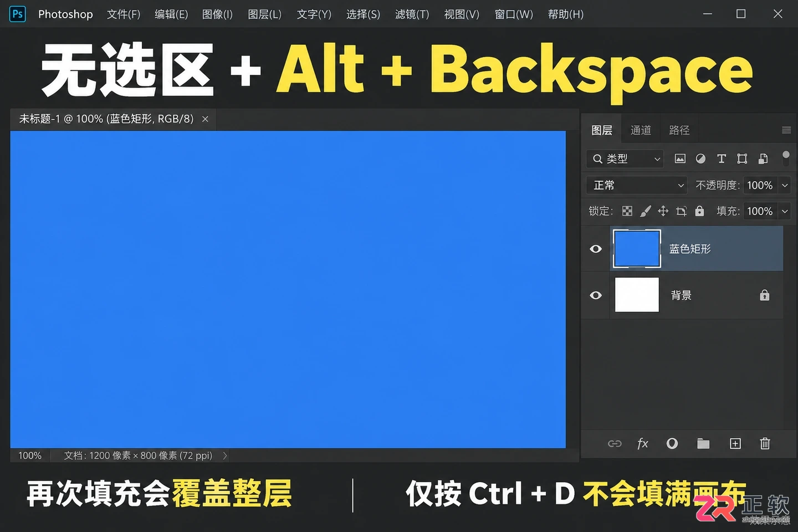The image size is (798, 532).
Task: Lock all padlock icon next to 锁定
Action: (699, 211)
